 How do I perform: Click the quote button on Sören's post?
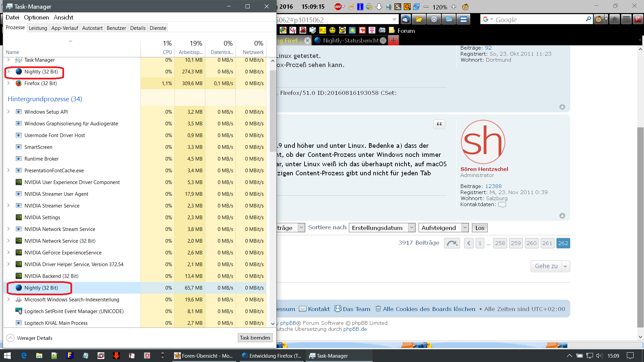point(439,124)
